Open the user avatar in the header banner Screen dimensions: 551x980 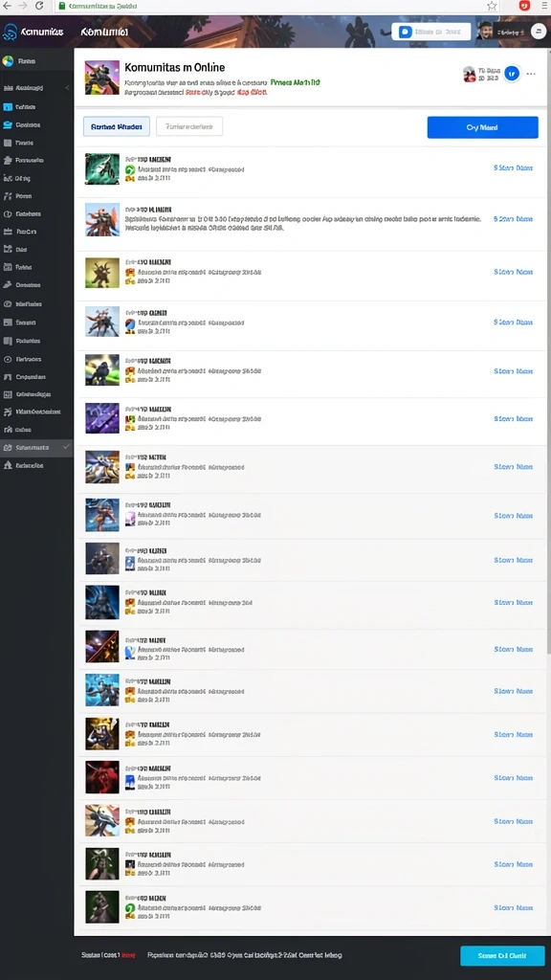click(485, 31)
